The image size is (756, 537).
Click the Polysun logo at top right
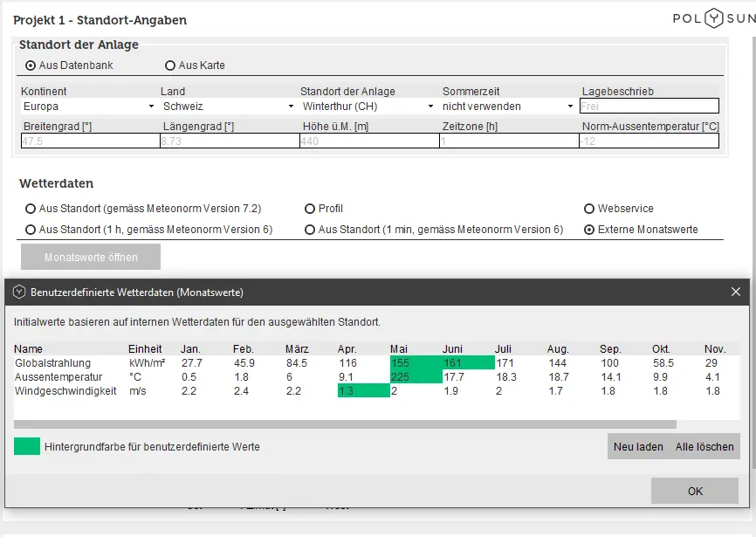pyautogui.click(x=714, y=18)
